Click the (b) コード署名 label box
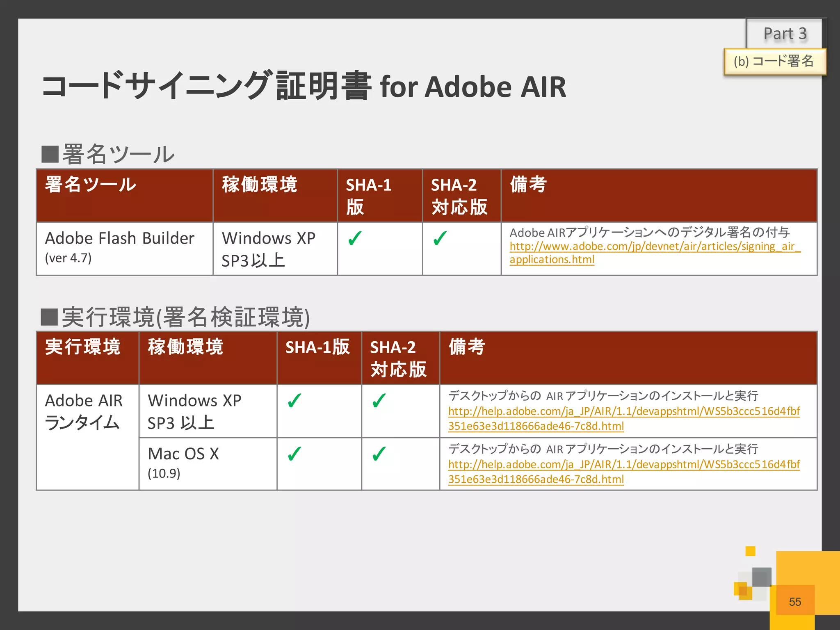This screenshot has height=630, width=840. (x=774, y=62)
